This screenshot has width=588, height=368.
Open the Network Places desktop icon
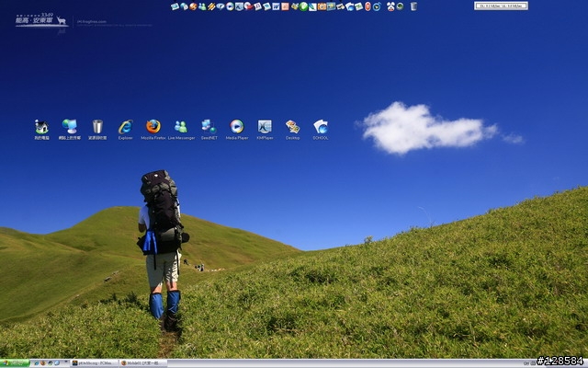click(70, 127)
